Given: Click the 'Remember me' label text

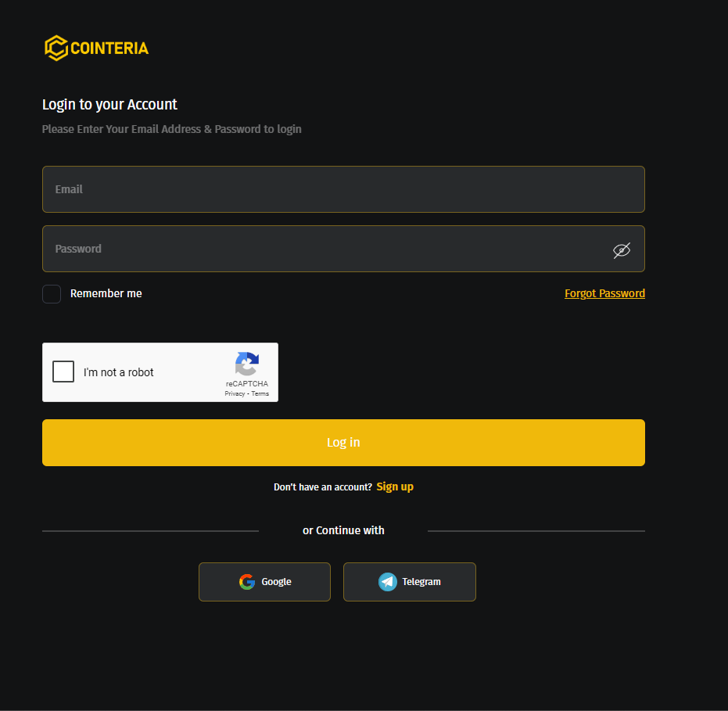Looking at the screenshot, I should [x=106, y=293].
